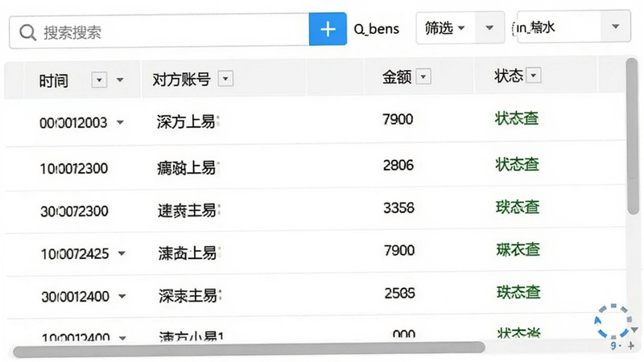This screenshot has height=362, width=644.
Task: Click the 状态 column header
Action: pos(509,76)
